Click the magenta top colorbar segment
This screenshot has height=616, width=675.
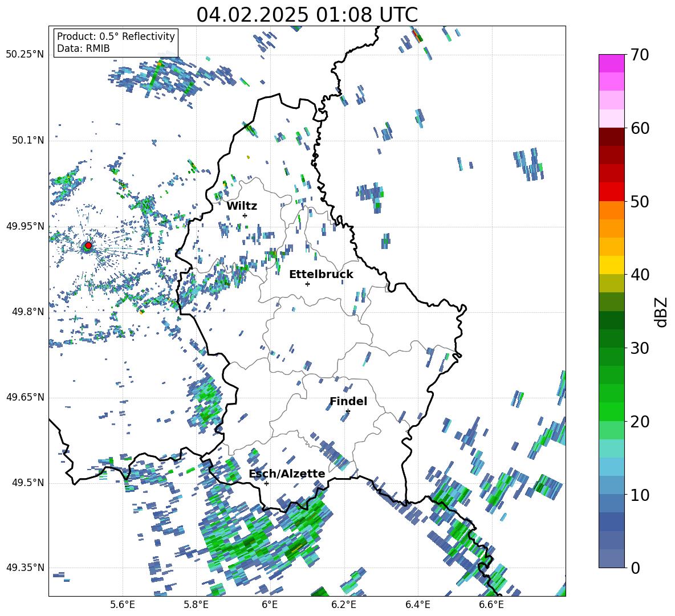click(x=611, y=63)
